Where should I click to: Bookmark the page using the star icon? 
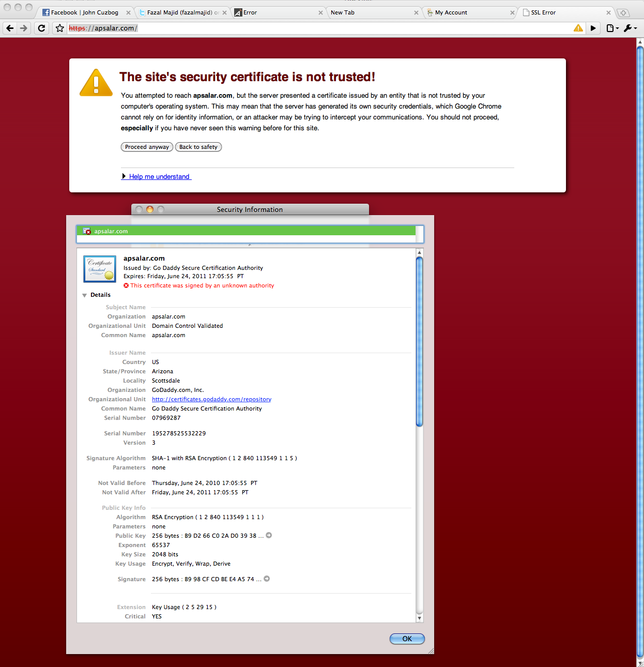click(x=60, y=28)
